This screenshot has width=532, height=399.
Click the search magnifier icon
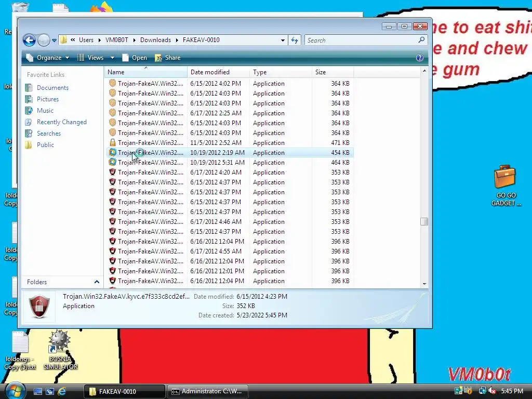click(x=421, y=40)
